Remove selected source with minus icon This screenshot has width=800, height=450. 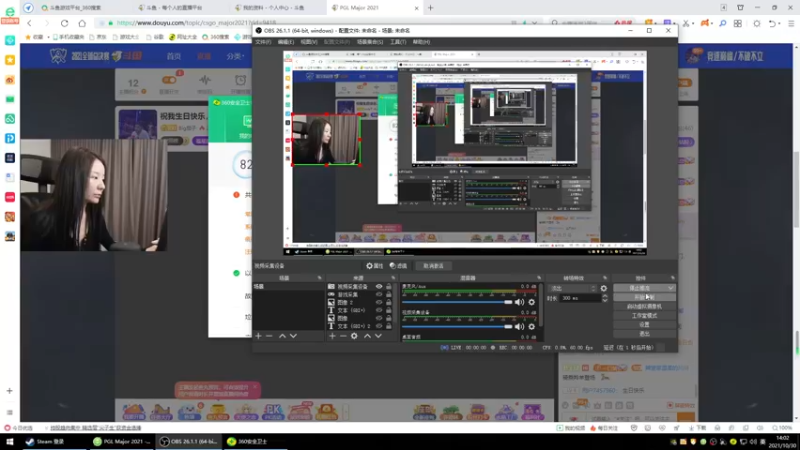(343, 336)
